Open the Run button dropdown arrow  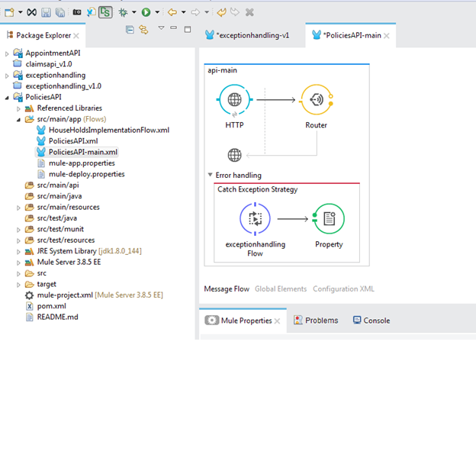click(x=157, y=12)
